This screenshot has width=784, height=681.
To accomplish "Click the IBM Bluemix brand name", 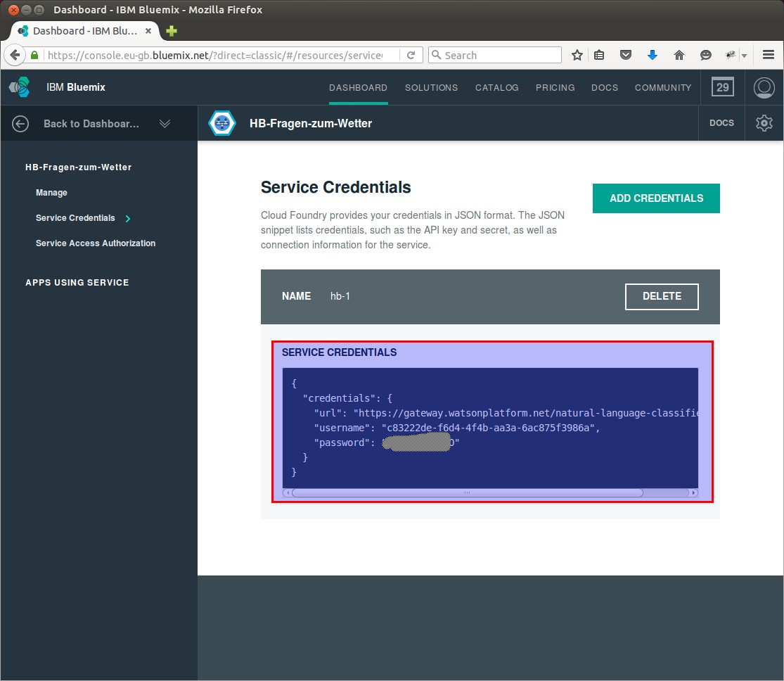I will 75,87.
